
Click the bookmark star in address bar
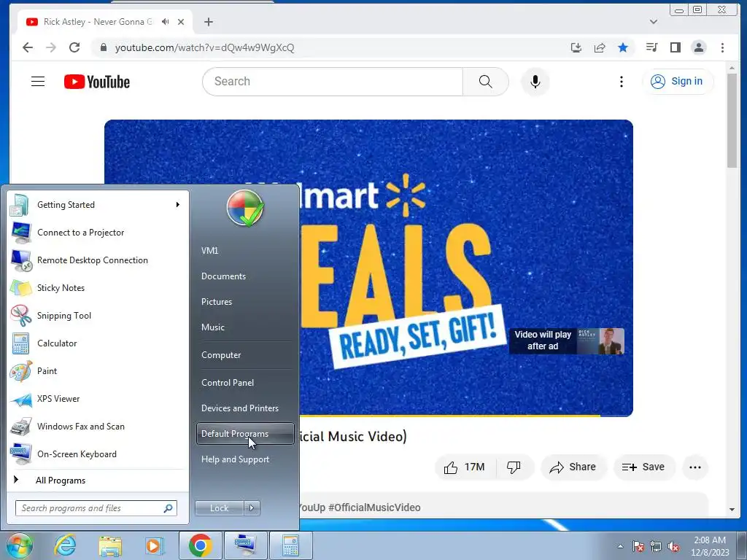click(623, 47)
